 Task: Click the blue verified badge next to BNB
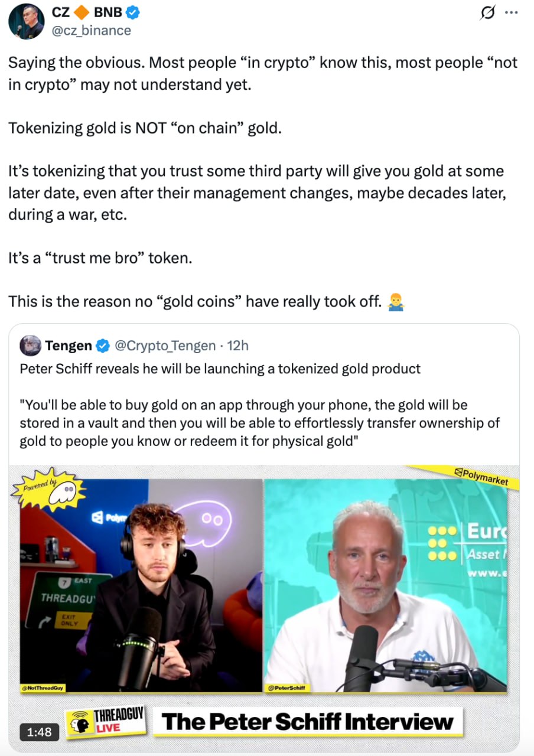[x=132, y=12]
